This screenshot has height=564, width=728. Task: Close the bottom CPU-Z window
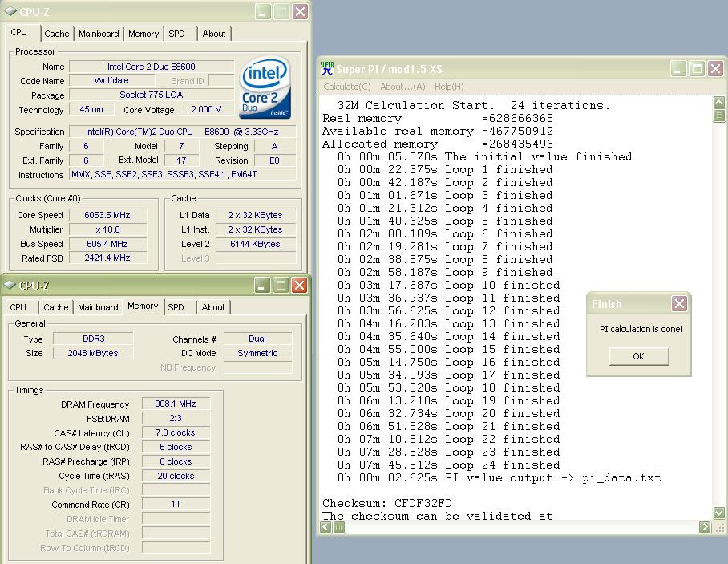300,286
